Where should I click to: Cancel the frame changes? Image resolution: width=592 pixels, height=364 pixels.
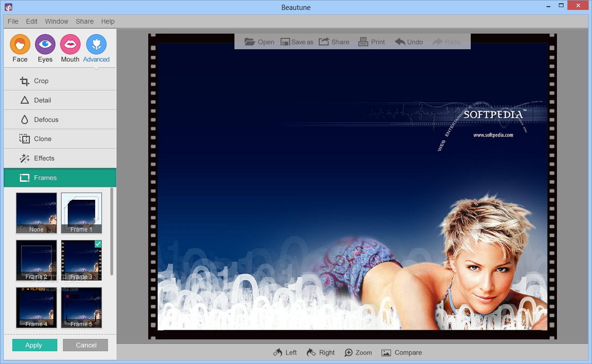(85, 345)
